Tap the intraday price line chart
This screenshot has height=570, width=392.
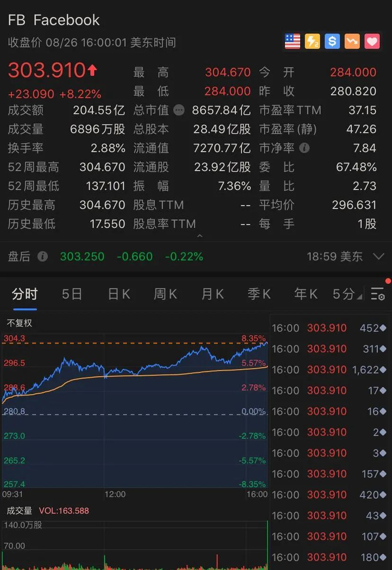click(x=135, y=411)
